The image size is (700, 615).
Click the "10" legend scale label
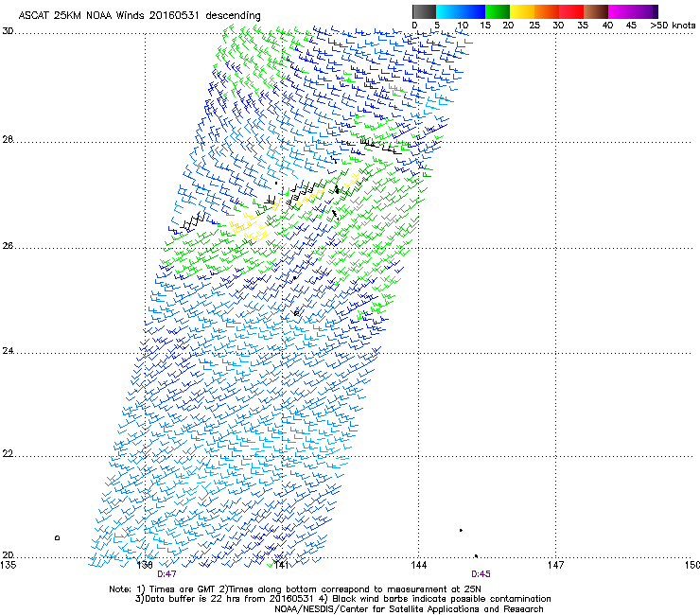tap(463, 26)
